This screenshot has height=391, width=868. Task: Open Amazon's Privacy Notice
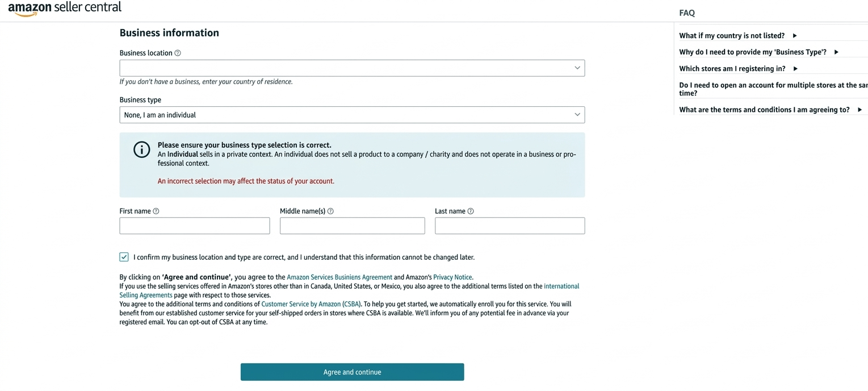(x=452, y=277)
